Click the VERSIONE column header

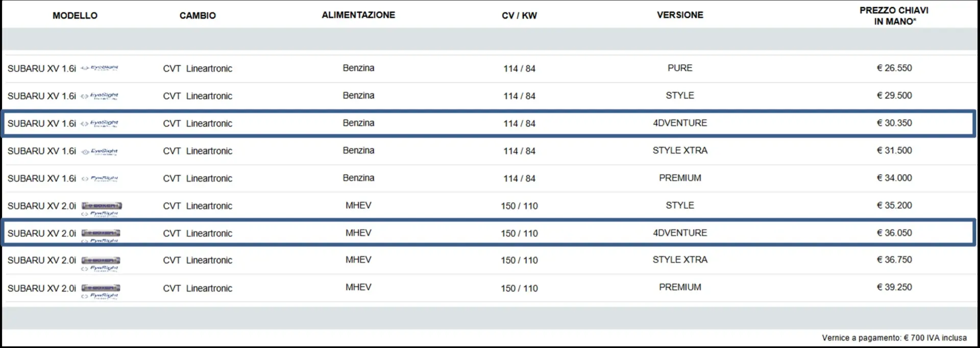[680, 15]
